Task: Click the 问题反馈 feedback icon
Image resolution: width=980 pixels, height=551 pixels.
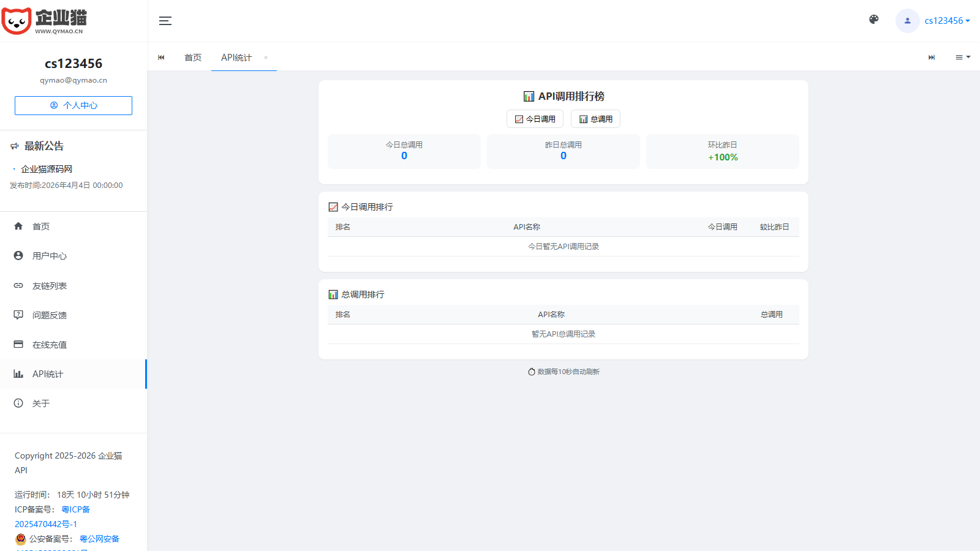Action: pos(18,315)
